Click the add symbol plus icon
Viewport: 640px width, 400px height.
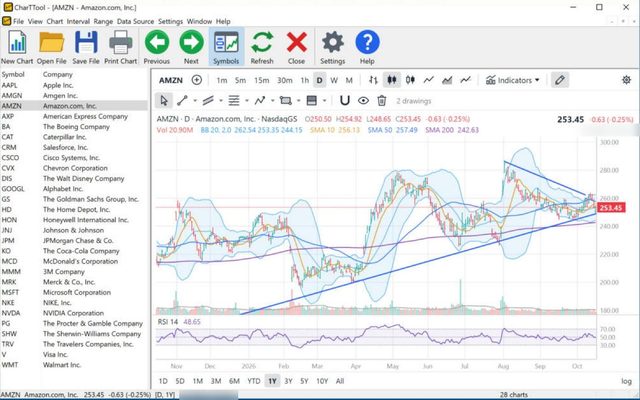tap(197, 80)
